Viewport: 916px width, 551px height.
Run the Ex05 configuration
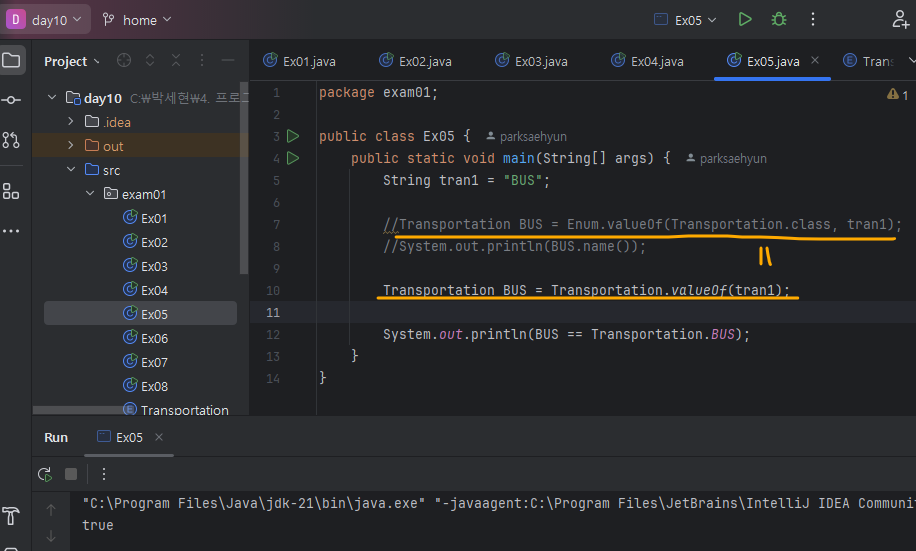(x=745, y=19)
